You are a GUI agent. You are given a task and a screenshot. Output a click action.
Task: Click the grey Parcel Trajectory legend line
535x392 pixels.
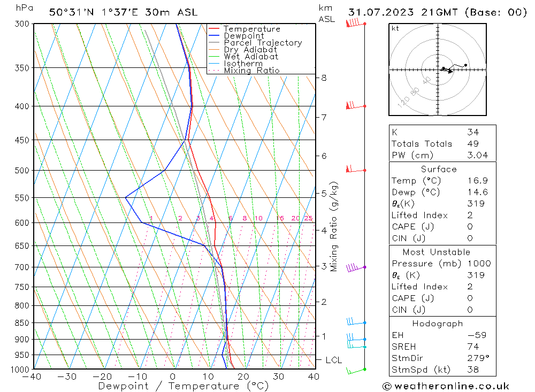click(x=214, y=43)
